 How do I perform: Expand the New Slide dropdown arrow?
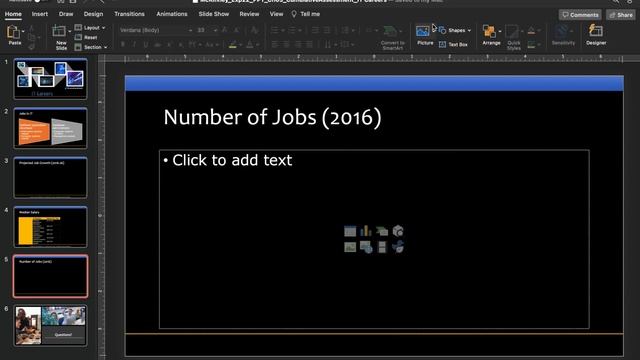pos(69,31)
